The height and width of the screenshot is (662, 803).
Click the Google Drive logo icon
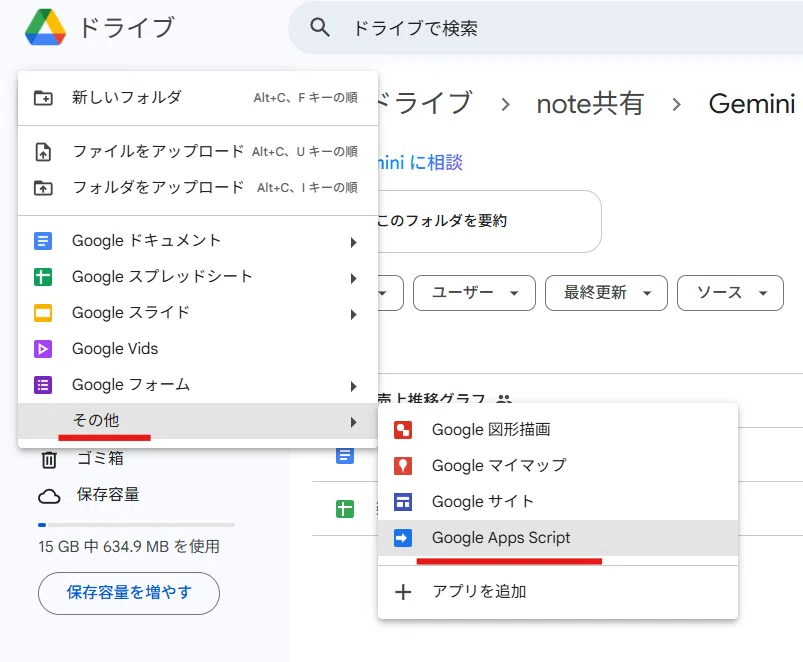pyautogui.click(x=46, y=27)
